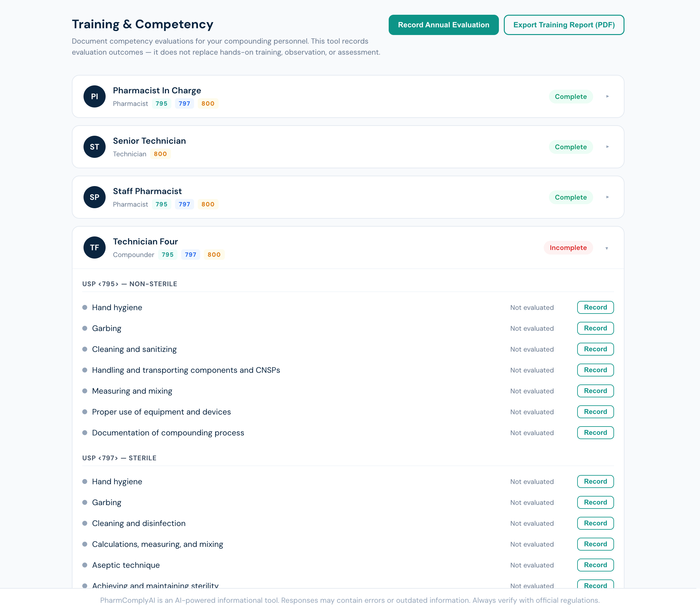Image resolution: width=700 pixels, height=612 pixels.
Task: Select the 795 badge on Technician Four
Action: point(167,255)
